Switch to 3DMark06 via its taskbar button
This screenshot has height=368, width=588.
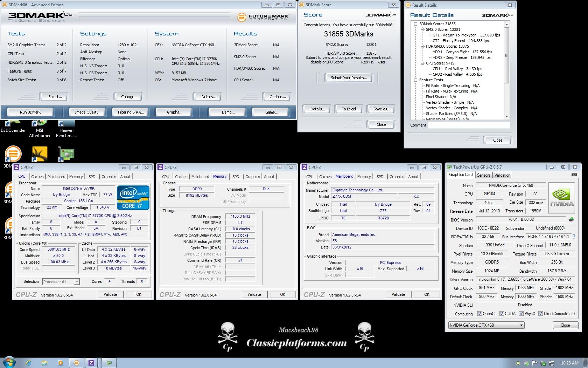(77, 363)
